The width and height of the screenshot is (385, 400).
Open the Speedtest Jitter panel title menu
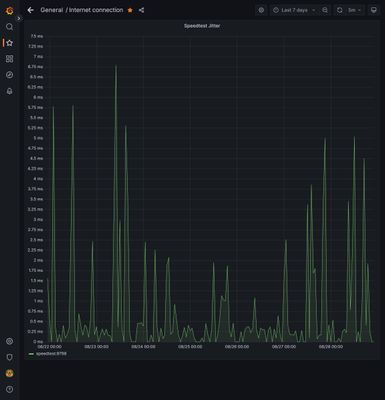pyautogui.click(x=202, y=26)
